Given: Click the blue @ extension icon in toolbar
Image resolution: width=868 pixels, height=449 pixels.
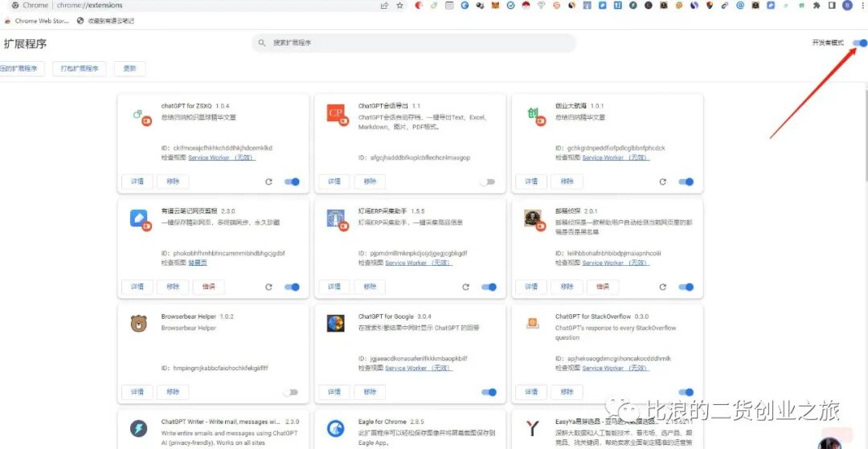Looking at the screenshot, I should [x=740, y=6].
